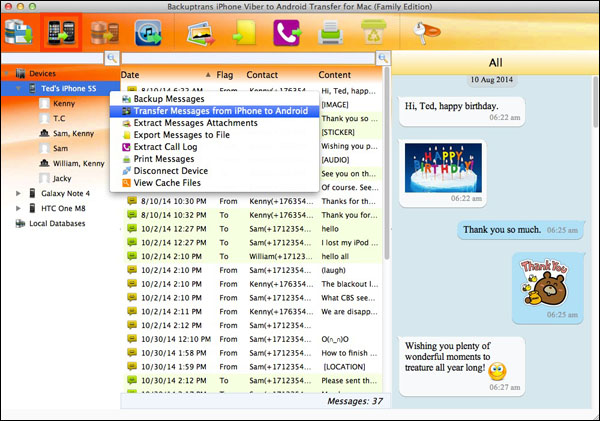Select the iPhone to Android transfer toolbar icon
The height and width of the screenshot is (421, 600).
pos(61,33)
